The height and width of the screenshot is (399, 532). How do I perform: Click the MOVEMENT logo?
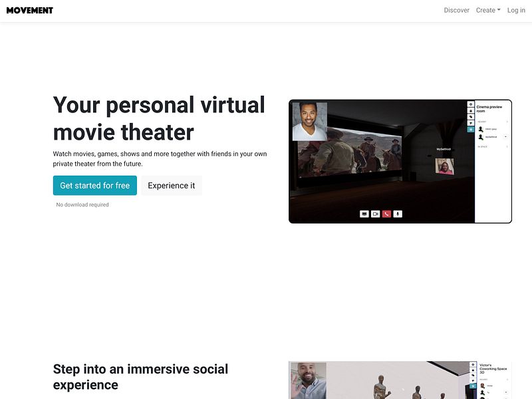coord(29,10)
